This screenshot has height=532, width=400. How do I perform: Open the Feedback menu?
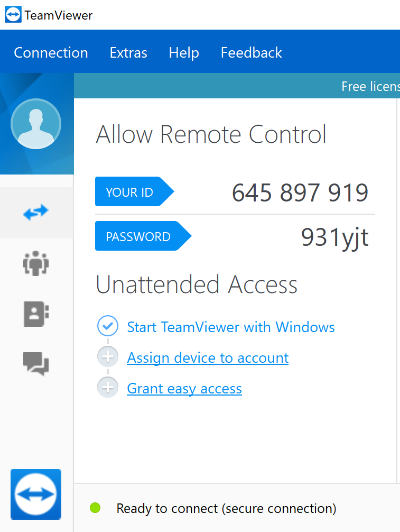[x=251, y=52]
